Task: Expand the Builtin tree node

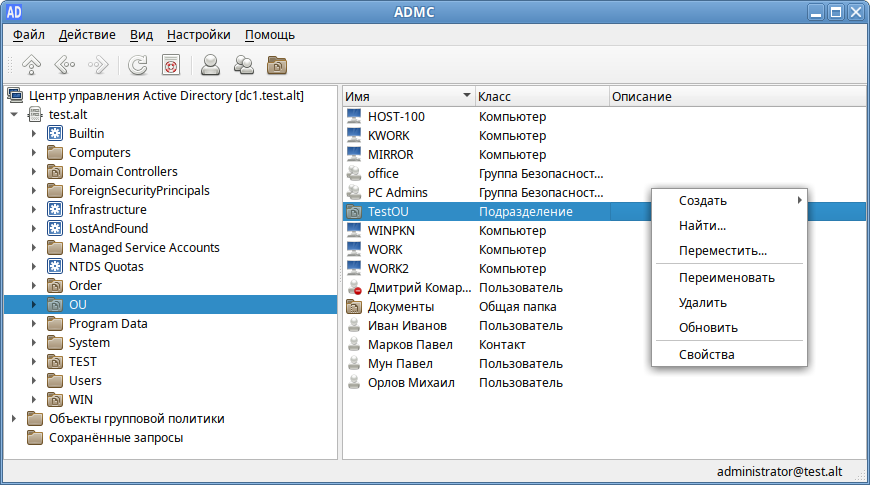Action: 34,133
